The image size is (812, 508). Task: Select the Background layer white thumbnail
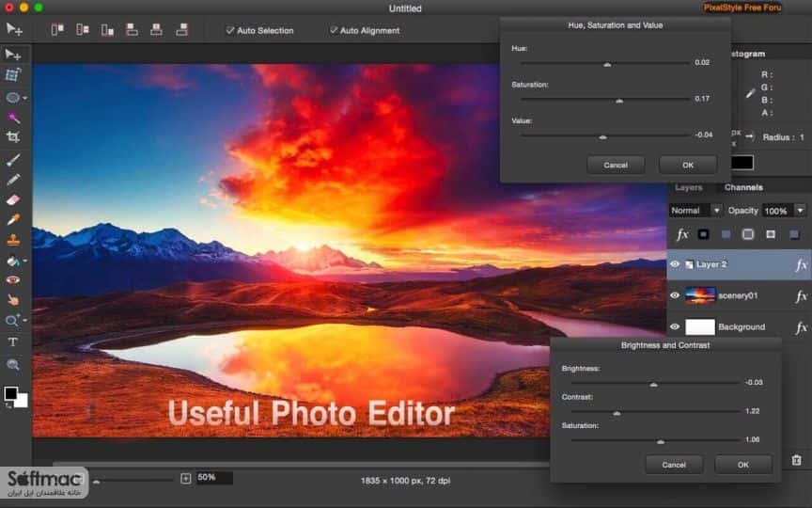699,326
